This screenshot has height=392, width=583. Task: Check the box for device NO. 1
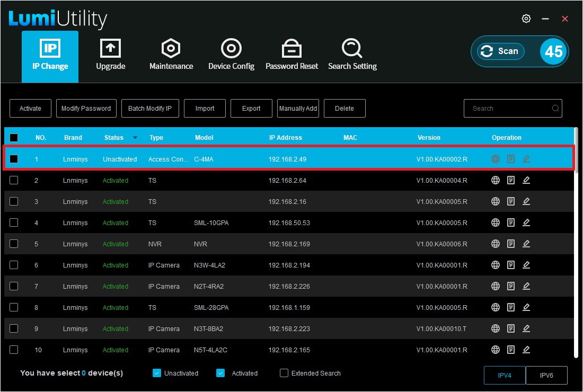(14, 159)
